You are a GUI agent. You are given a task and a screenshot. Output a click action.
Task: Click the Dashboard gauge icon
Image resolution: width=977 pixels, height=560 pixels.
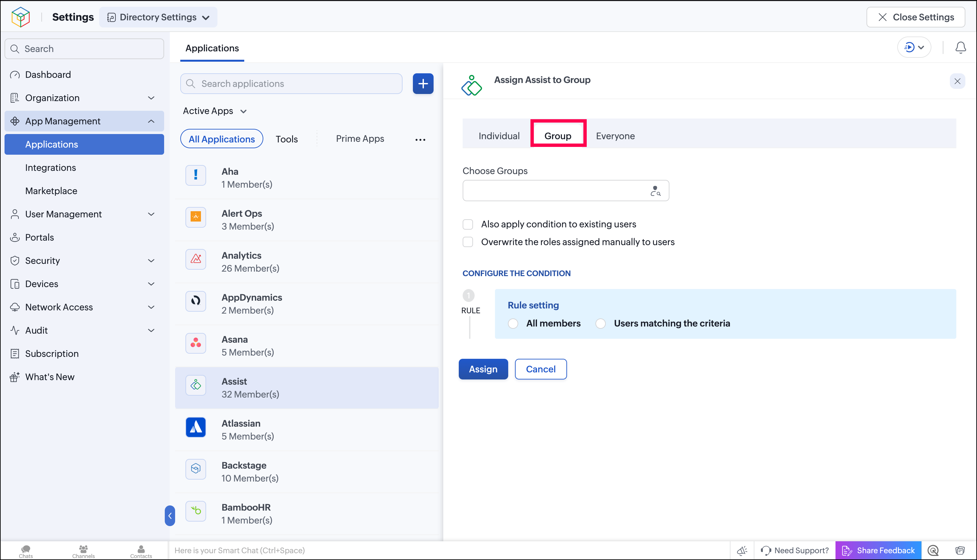point(15,75)
